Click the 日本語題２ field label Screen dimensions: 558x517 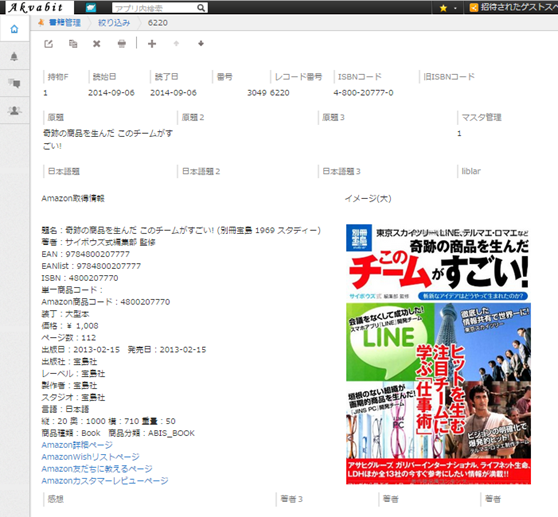click(201, 172)
